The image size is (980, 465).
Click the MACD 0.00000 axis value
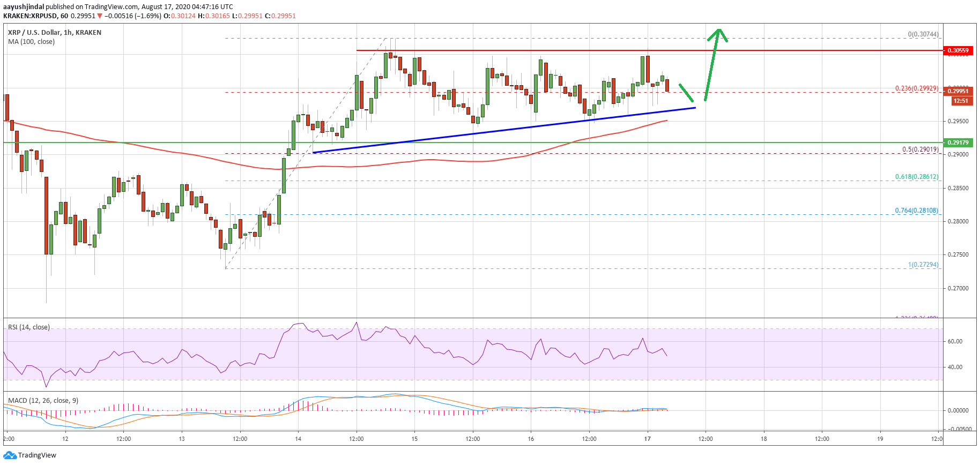click(x=958, y=410)
